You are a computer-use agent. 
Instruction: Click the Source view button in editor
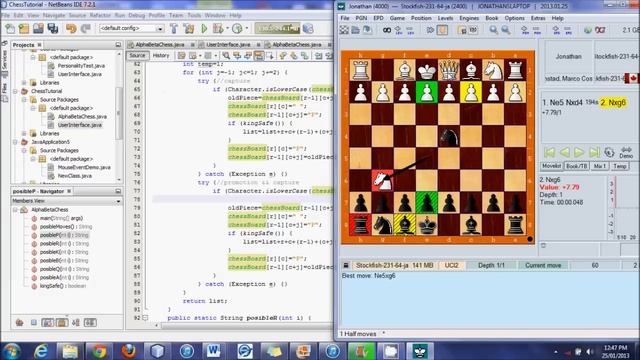(x=137, y=56)
